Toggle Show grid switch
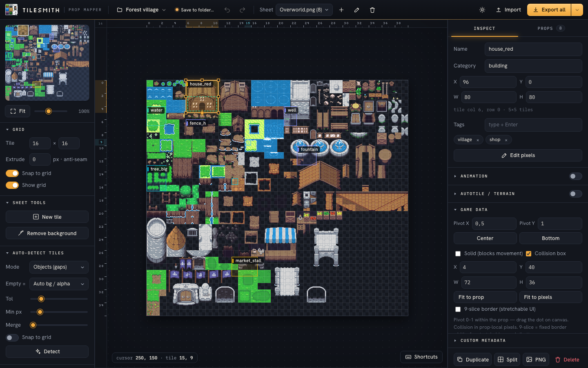The width and height of the screenshot is (588, 368). pos(12,185)
